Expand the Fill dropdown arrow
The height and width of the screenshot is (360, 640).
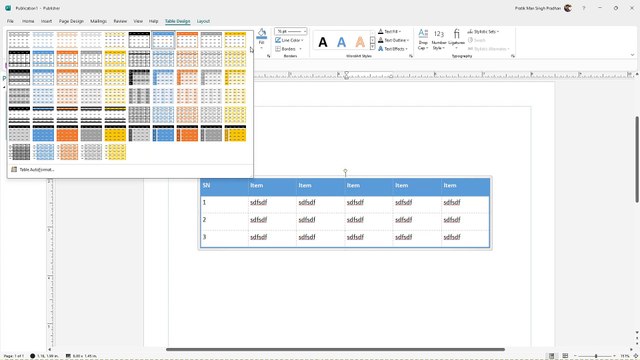pos(262,48)
